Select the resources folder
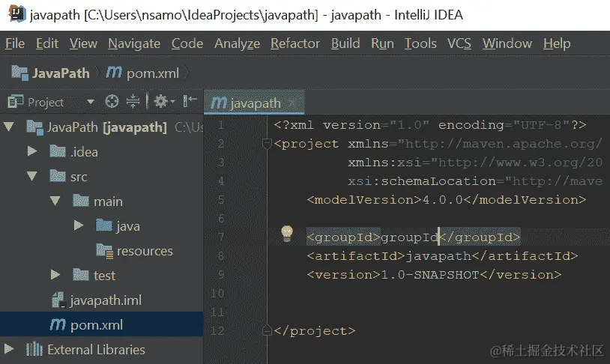The image size is (610, 364). (x=145, y=251)
